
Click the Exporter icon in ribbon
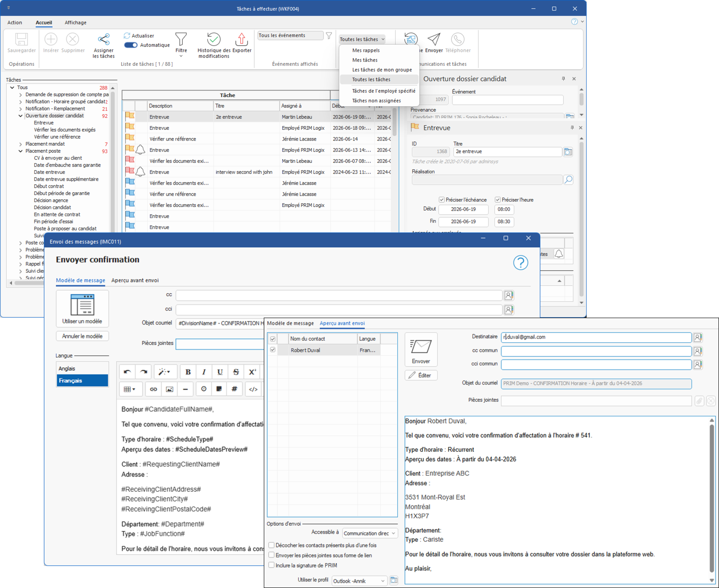click(x=242, y=39)
